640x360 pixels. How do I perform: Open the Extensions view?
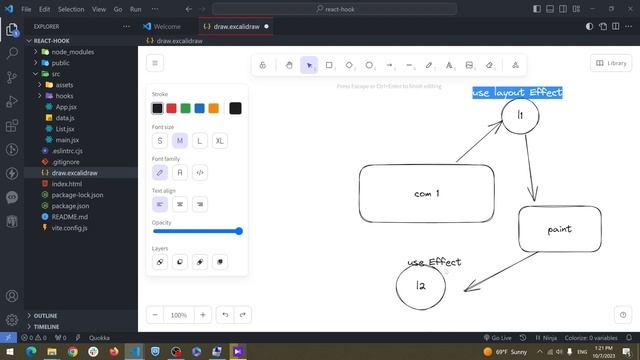click(12, 125)
